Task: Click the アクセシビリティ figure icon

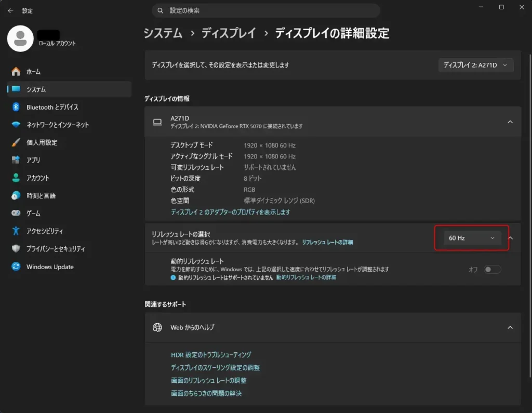Action: [16, 231]
